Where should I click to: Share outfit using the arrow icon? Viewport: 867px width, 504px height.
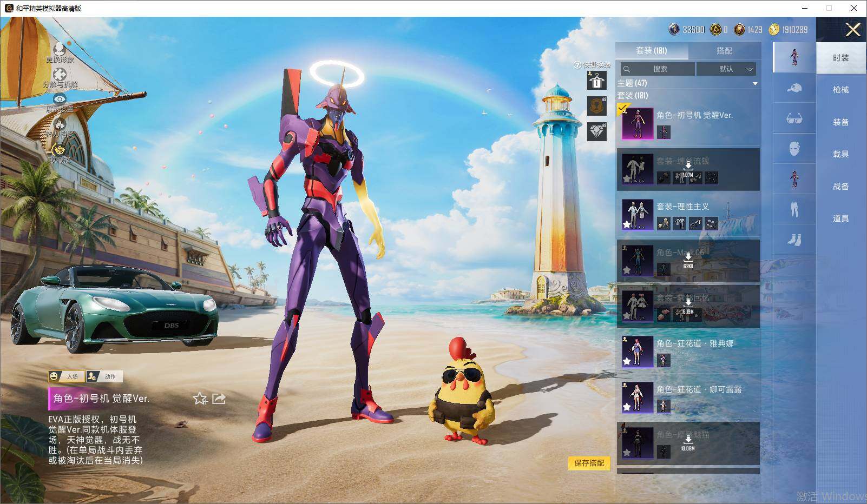[219, 399]
